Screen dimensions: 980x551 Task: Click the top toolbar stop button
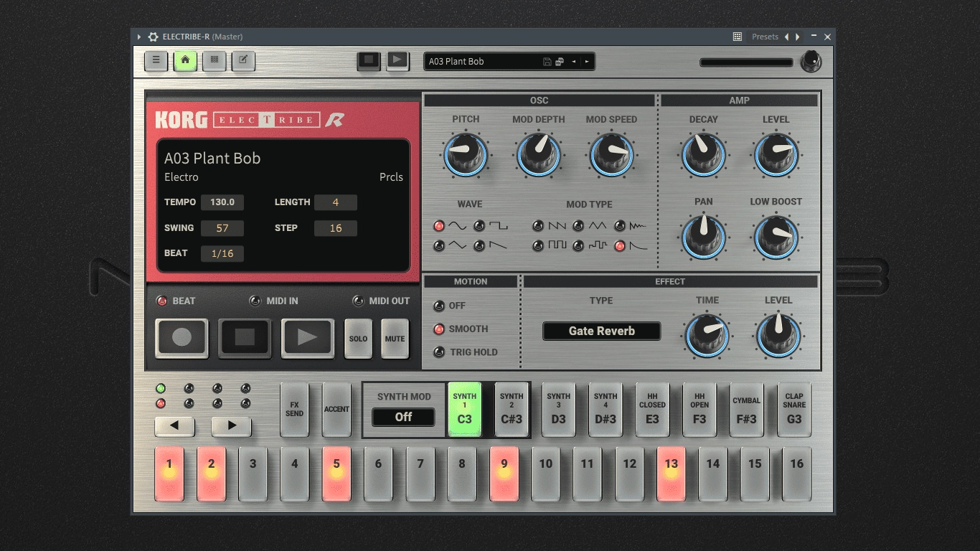pos(369,60)
